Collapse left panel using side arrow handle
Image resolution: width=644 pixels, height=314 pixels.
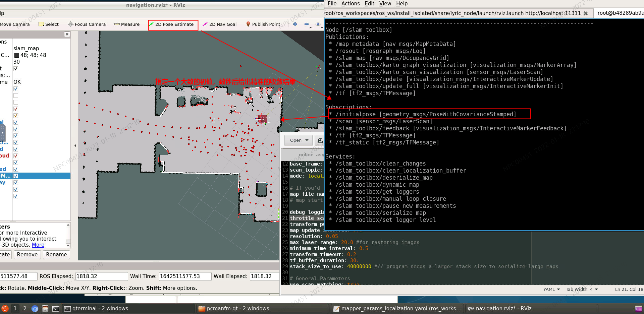(75, 145)
